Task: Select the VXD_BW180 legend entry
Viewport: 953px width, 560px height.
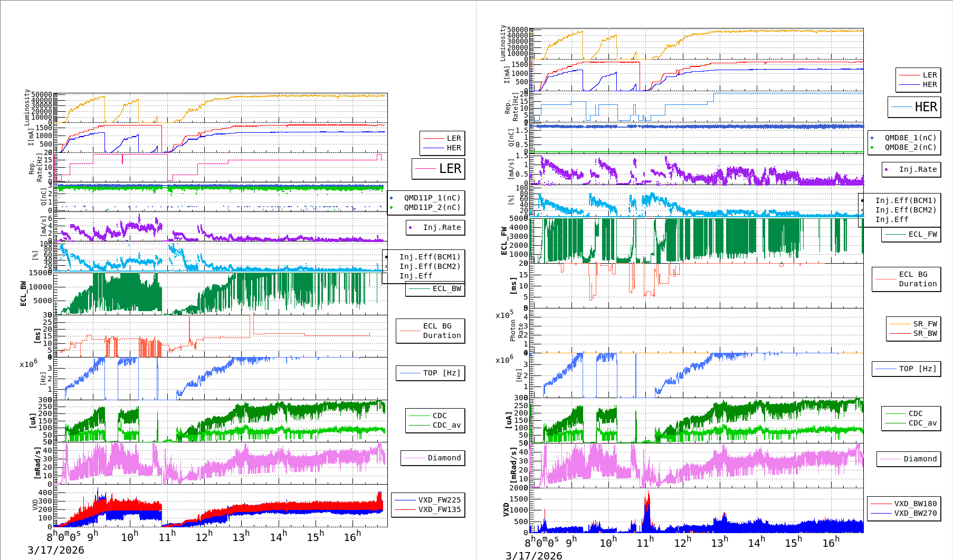Action: [x=915, y=504]
